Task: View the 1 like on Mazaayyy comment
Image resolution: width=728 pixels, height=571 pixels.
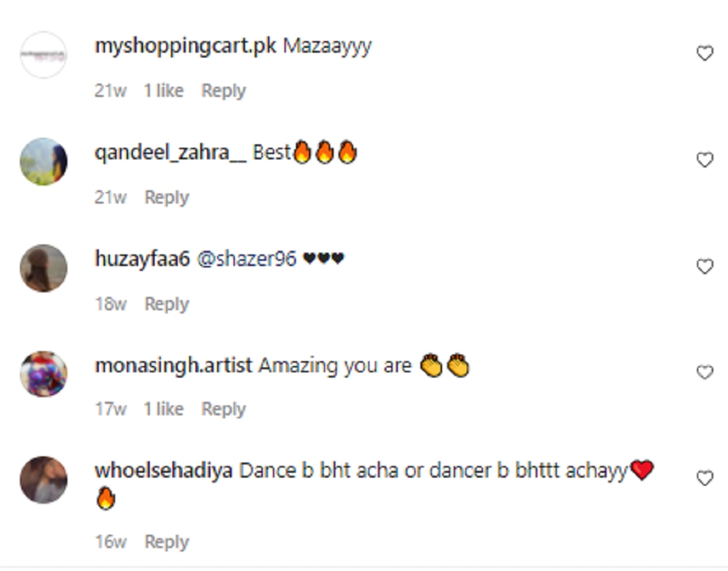Action: [x=163, y=91]
